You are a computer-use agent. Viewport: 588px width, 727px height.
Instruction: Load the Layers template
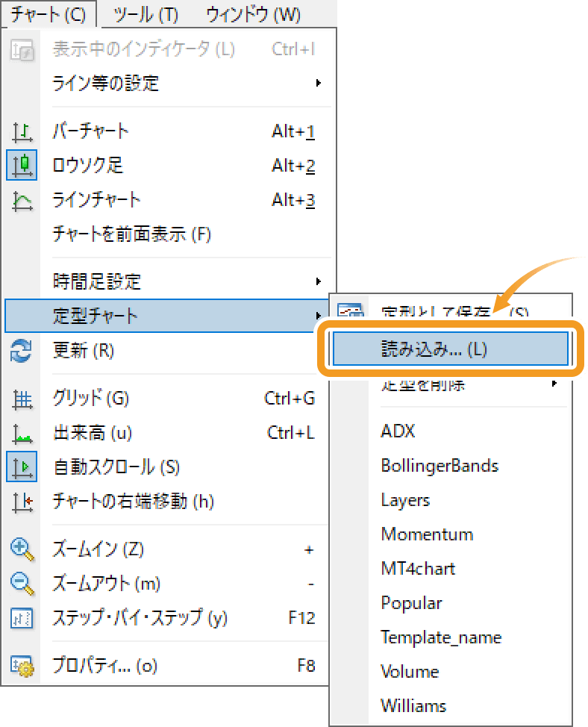451,500
